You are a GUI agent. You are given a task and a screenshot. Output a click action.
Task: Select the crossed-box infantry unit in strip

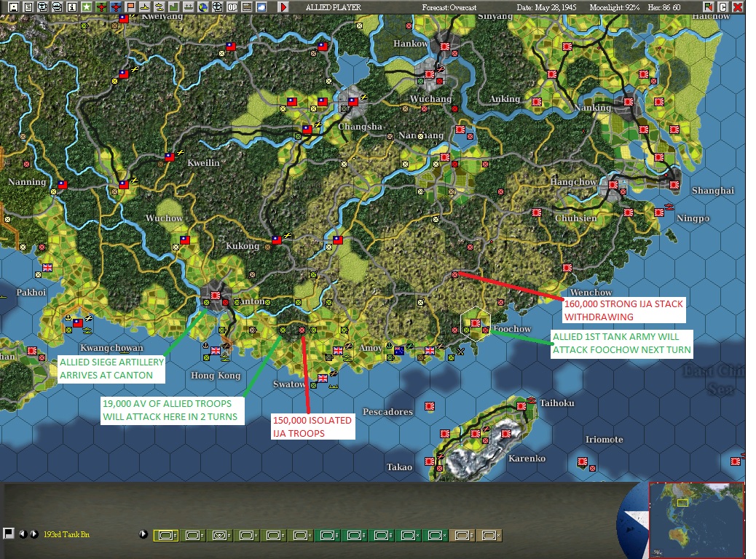[221, 535]
